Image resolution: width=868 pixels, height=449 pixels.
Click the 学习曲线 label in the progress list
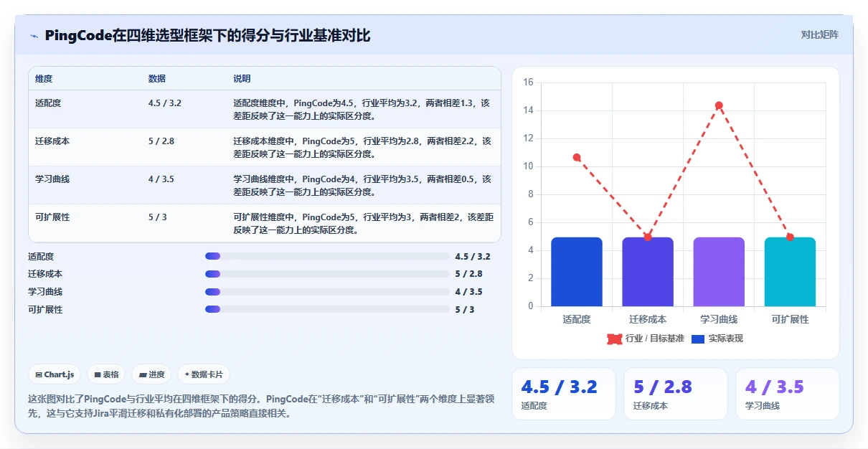coord(45,292)
